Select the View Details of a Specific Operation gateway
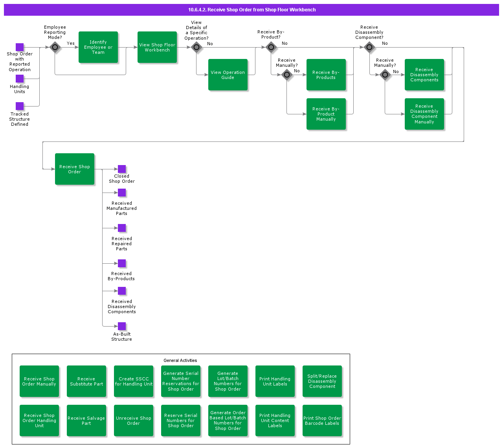 [196, 47]
